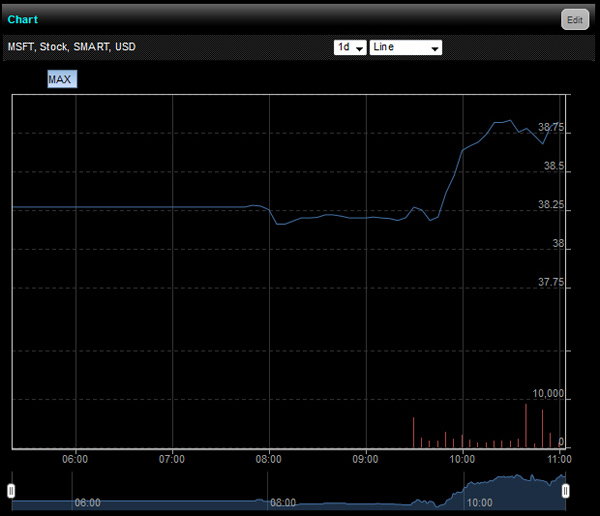Click the 07:00 time axis label

click(172, 459)
